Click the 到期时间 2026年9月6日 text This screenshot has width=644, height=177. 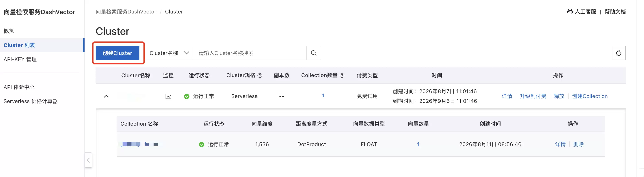(435, 101)
